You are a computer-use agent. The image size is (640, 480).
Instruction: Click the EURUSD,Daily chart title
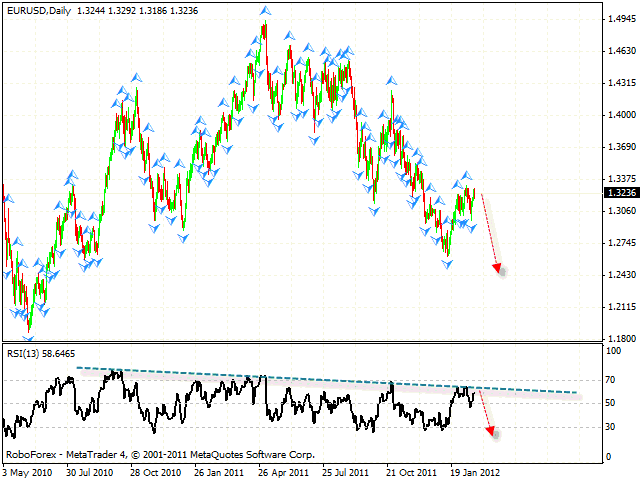coord(37,10)
